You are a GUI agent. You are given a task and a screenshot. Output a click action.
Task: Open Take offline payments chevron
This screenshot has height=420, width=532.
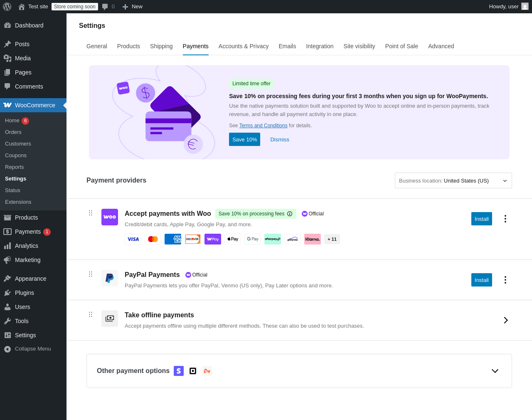(x=506, y=320)
